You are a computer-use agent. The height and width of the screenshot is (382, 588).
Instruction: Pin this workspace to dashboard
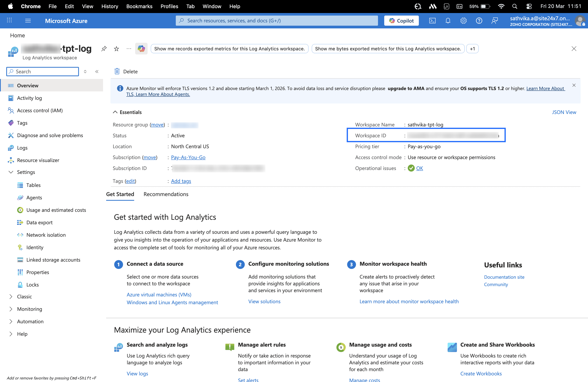[x=104, y=49]
